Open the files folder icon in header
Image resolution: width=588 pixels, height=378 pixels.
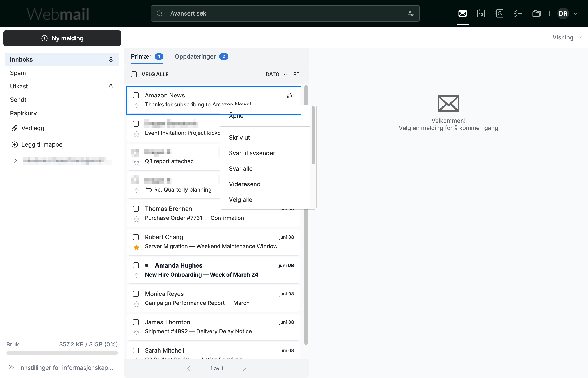point(537,13)
